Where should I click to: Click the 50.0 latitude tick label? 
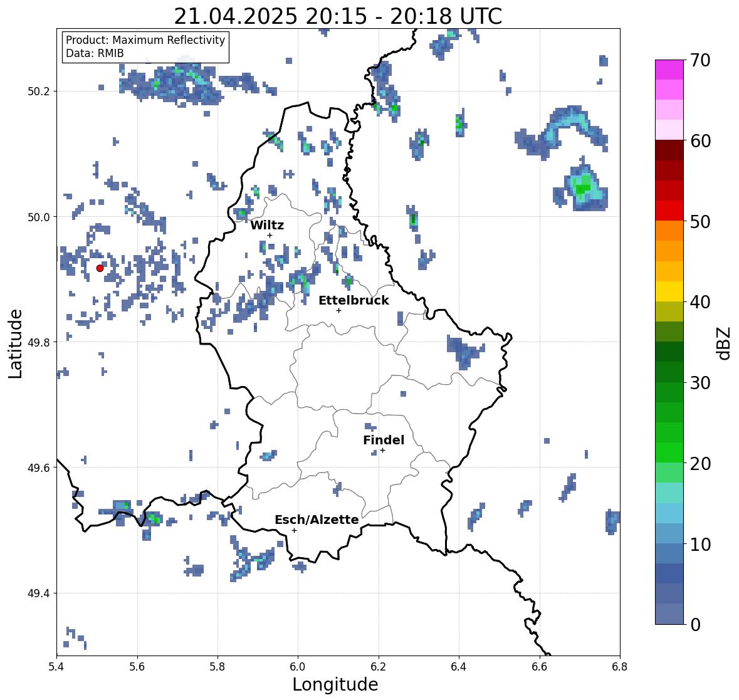pyautogui.click(x=39, y=217)
